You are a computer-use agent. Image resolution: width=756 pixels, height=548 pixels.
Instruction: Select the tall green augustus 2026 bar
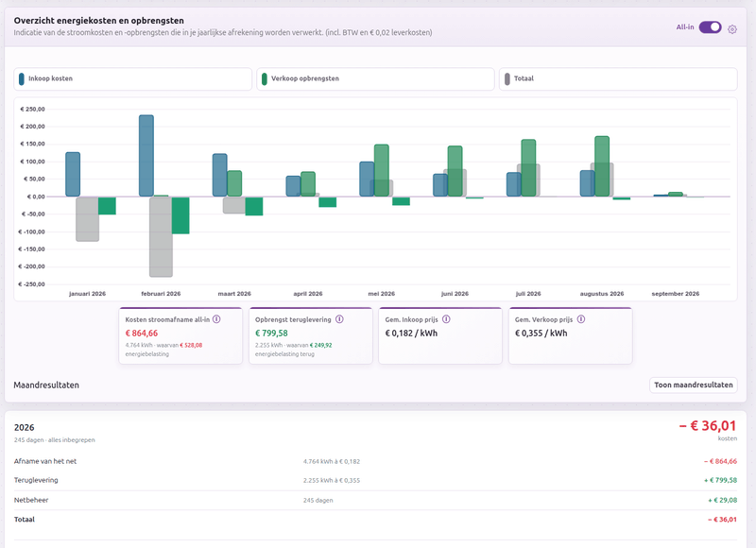click(x=602, y=166)
